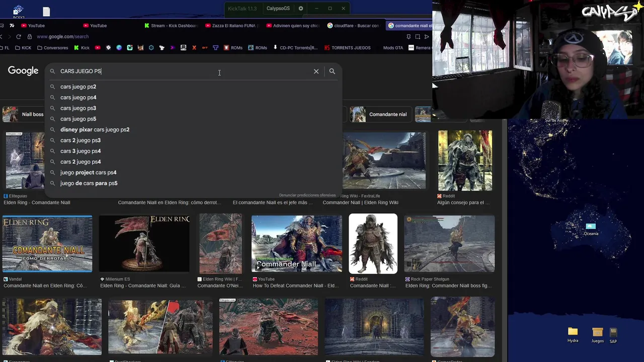The image size is (644, 362).
Task: Open the YouTube bookmark icon
Action: pyautogui.click(x=98, y=48)
